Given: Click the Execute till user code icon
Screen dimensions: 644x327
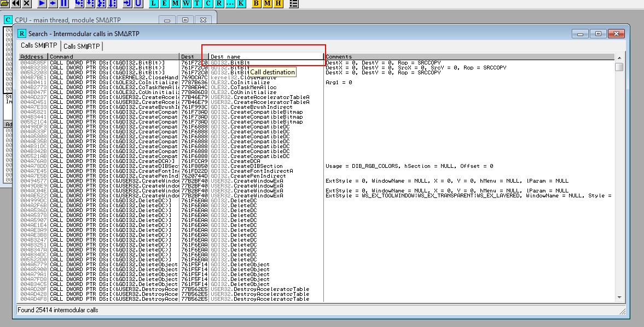Looking at the screenshot, I should click(138, 3).
